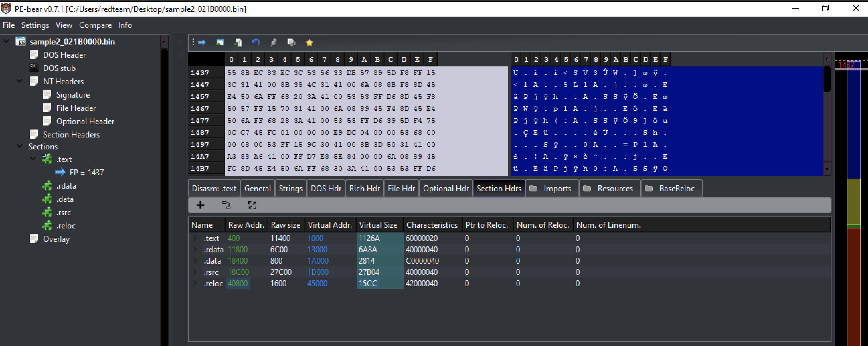Sort by Characteristics column header
Image resolution: width=868 pixels, height=346 pixels.
tap(432, 225)
